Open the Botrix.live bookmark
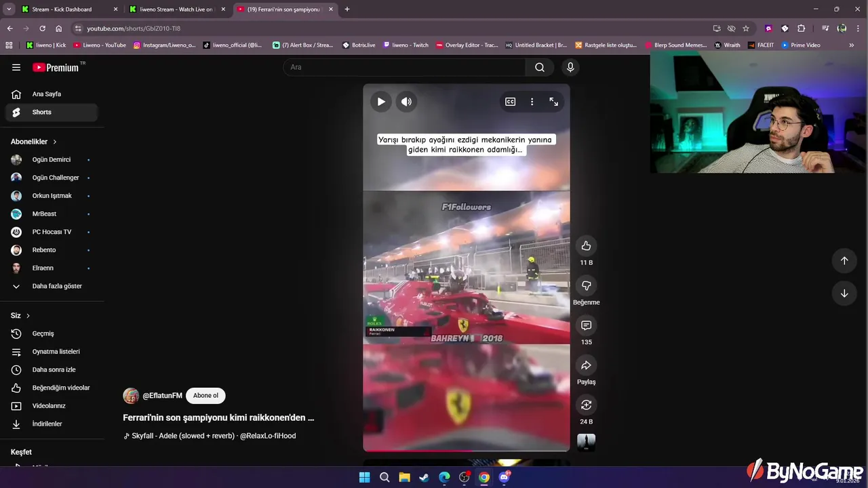The image size is (868, 488). [x=359, y=45]
